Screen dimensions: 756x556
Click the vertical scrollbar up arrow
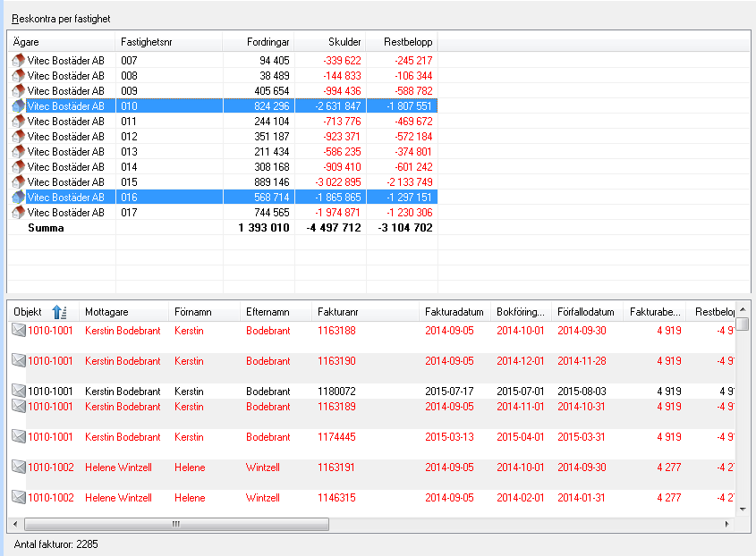tap(743, 309)
